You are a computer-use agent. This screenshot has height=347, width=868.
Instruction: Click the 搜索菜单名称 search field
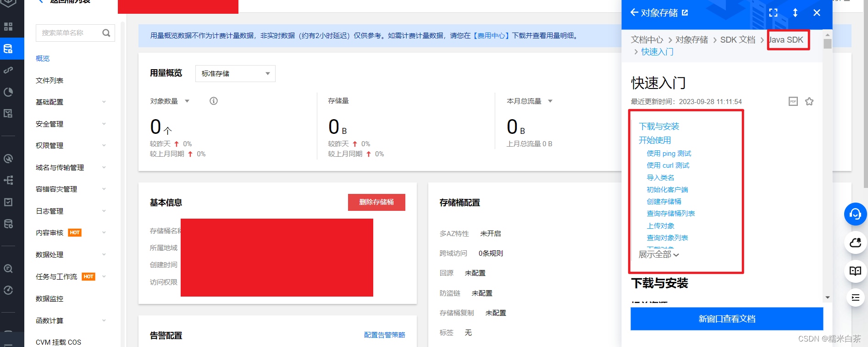click(69, 33)
